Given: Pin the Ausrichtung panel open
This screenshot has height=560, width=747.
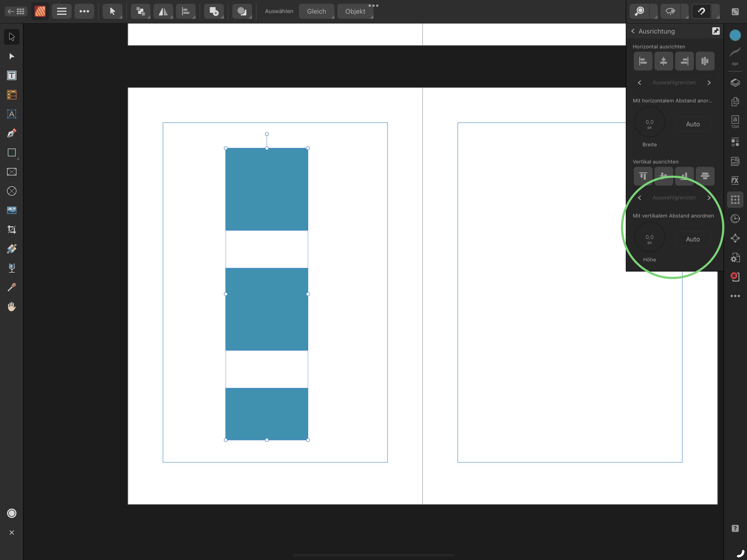Looking at the screenshot, I should click(x=716, y=31).
